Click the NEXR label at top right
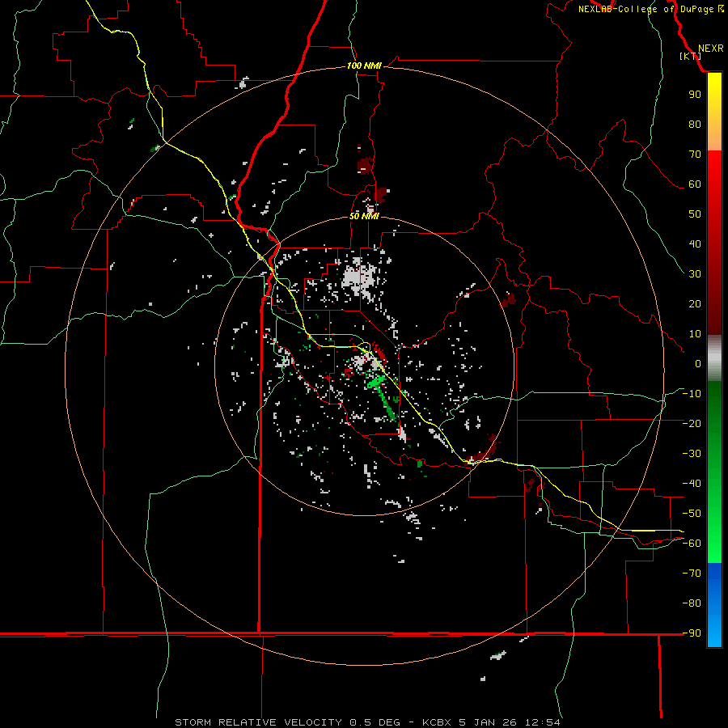Image resolution: width=728 pixels, height=728 pixels. click(711, 49)
